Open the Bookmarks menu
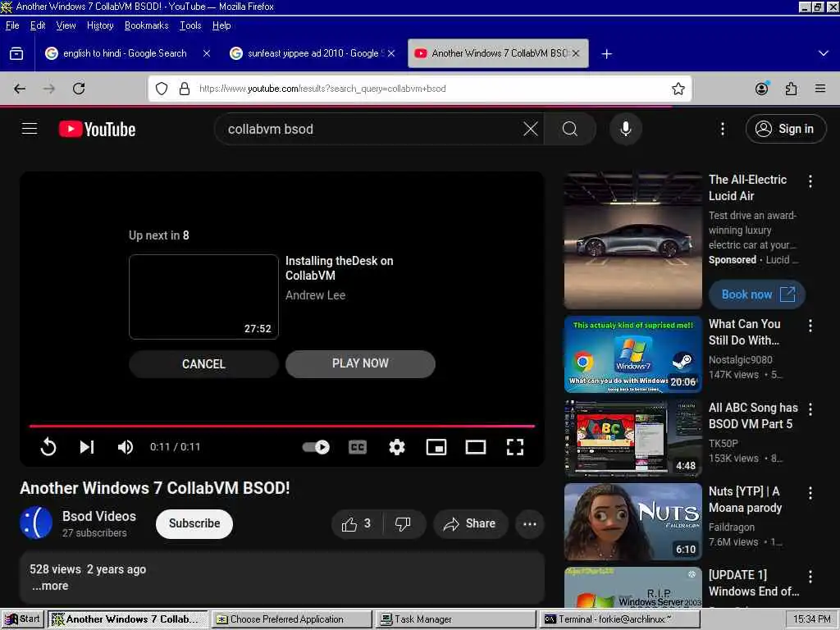Image resolution: width=840 pixels, height=630 pixels. tap(146, 25)
